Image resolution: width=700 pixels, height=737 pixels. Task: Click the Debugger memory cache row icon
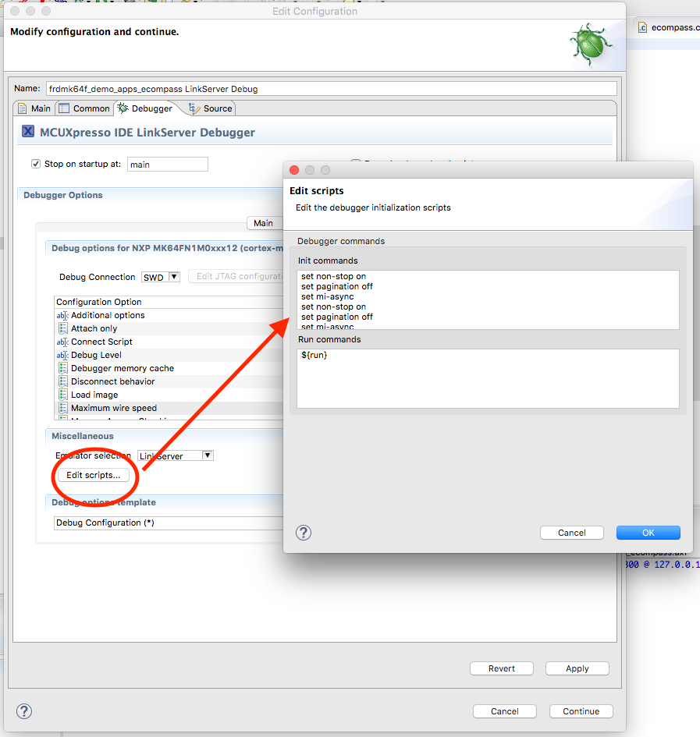[63, 368]
